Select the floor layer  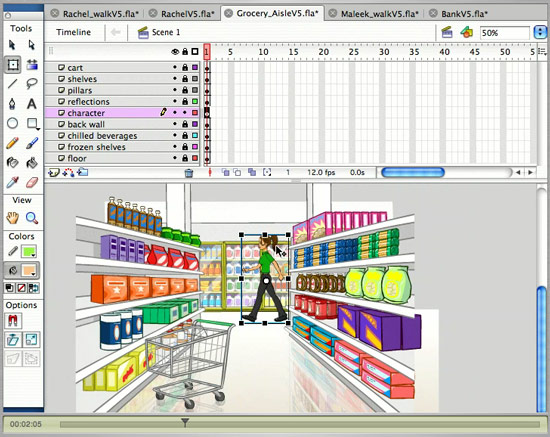(122, 158)
